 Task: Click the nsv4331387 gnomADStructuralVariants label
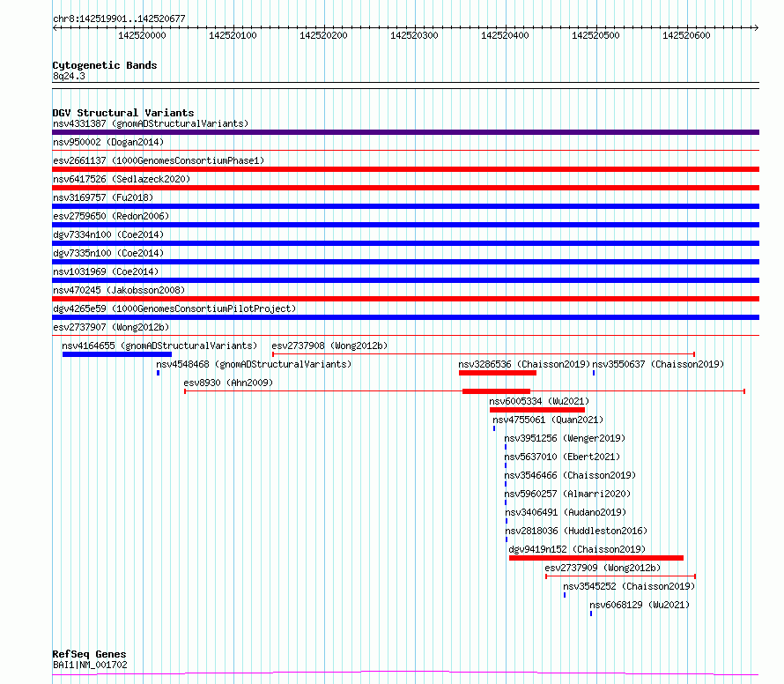[151, 123]
